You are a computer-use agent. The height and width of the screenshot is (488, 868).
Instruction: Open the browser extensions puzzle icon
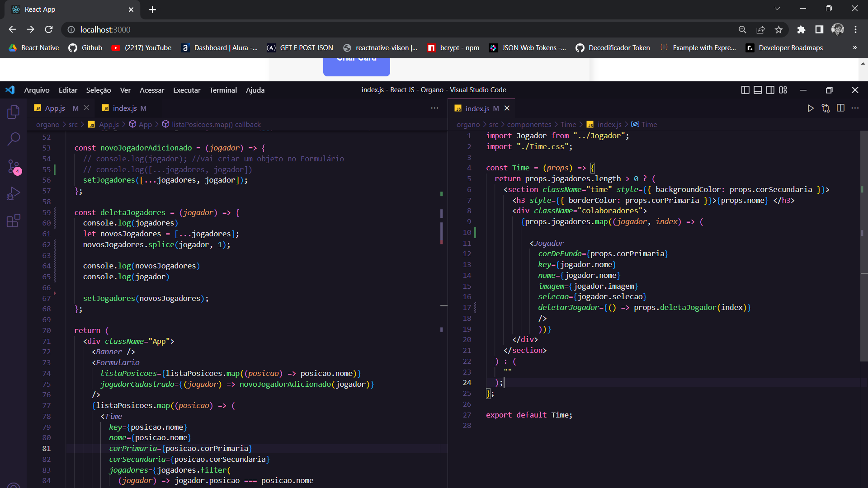tap(801, 29)
